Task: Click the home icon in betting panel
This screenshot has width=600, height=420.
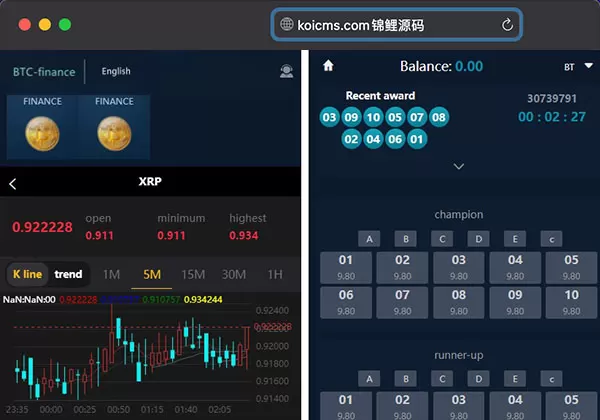Action: [x=328, y=66]
